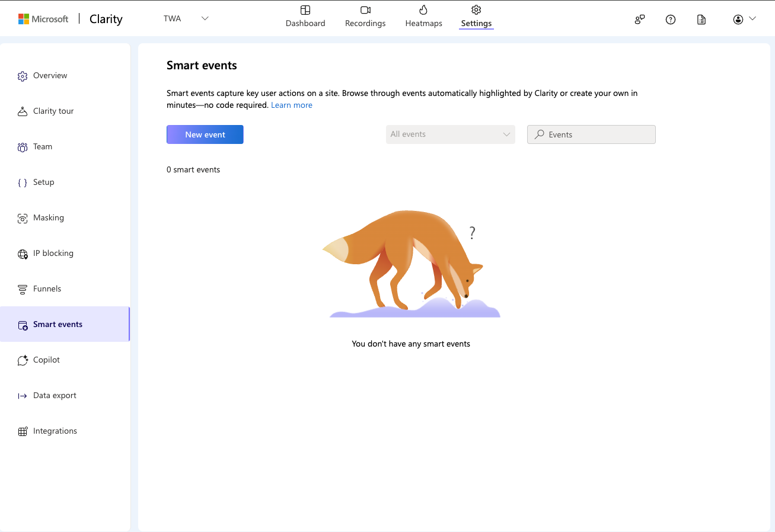Click the Masking icon in sidebar
Screen dimensions: 775x532
click(23, 218)
